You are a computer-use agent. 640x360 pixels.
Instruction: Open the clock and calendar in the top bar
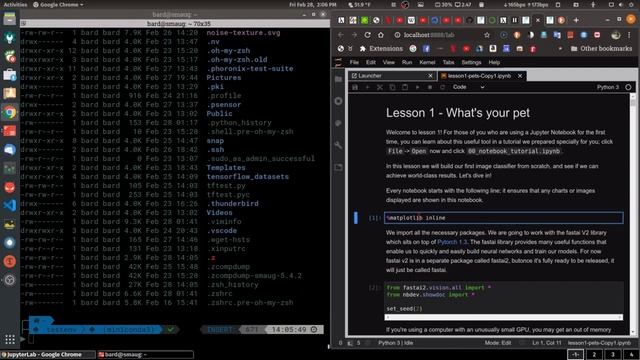coord(313,4)
